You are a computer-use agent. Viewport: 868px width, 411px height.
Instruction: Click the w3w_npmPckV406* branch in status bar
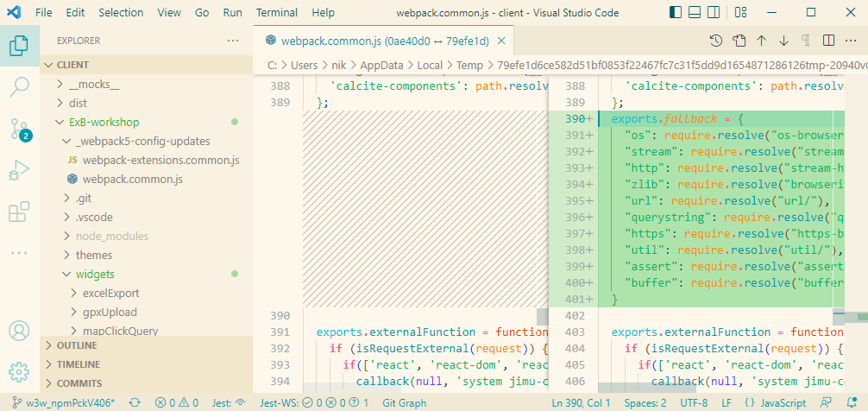[x=63, y=403]
